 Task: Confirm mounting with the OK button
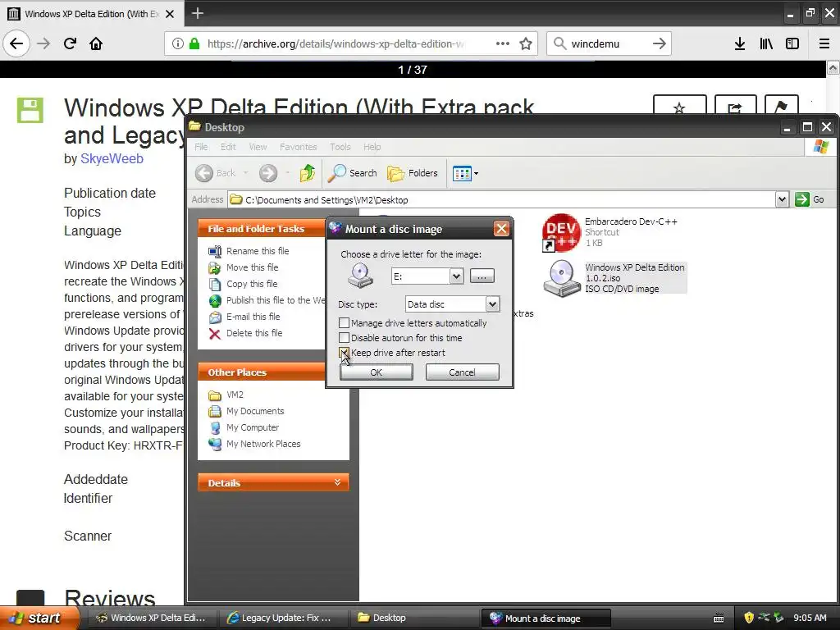[376, 372]
